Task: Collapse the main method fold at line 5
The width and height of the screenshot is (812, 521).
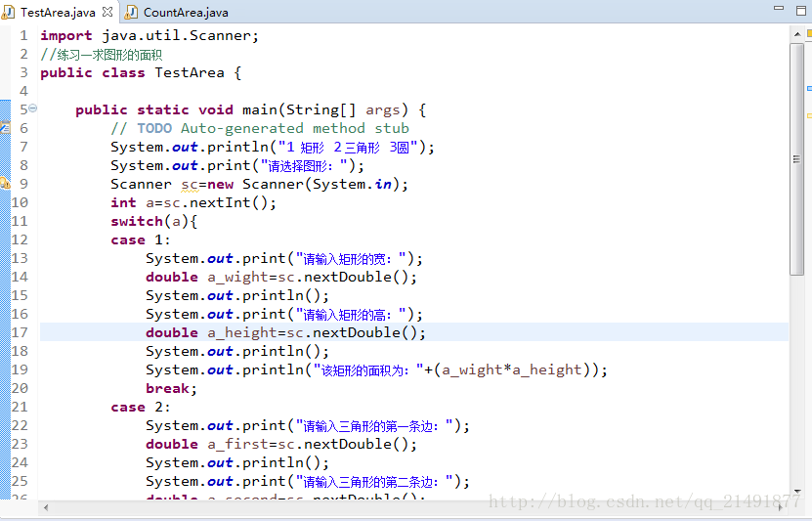Action: (x=32, y=109)
